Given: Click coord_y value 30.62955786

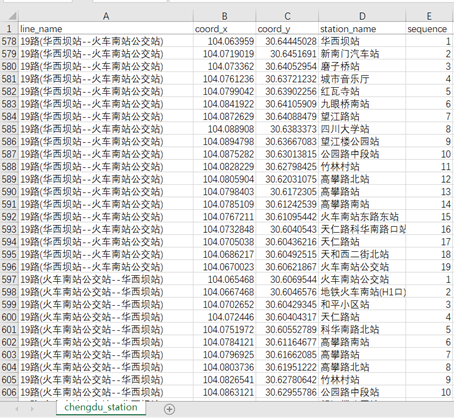Looking at the screenshot, I should [287, 392].
